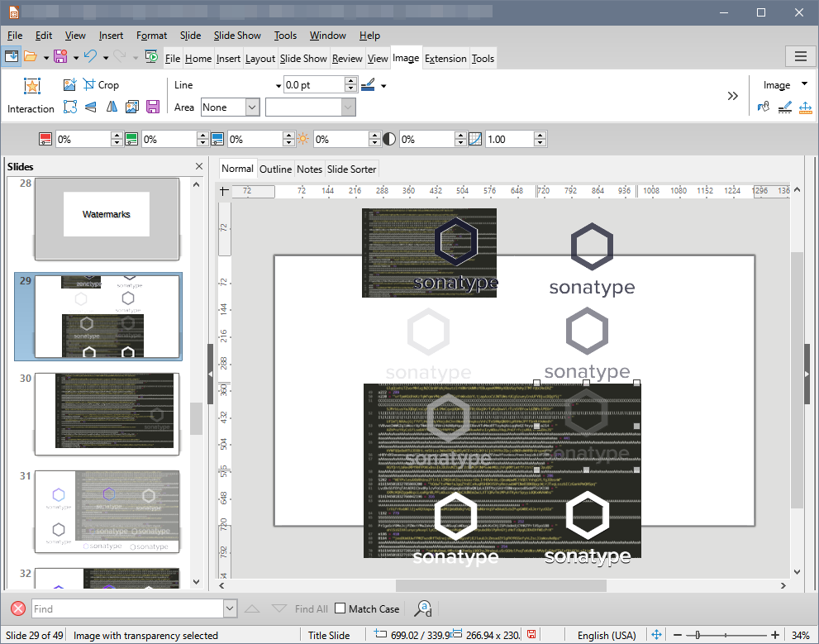
Task: Click the Interaction star icon
Action: (31, 86)
